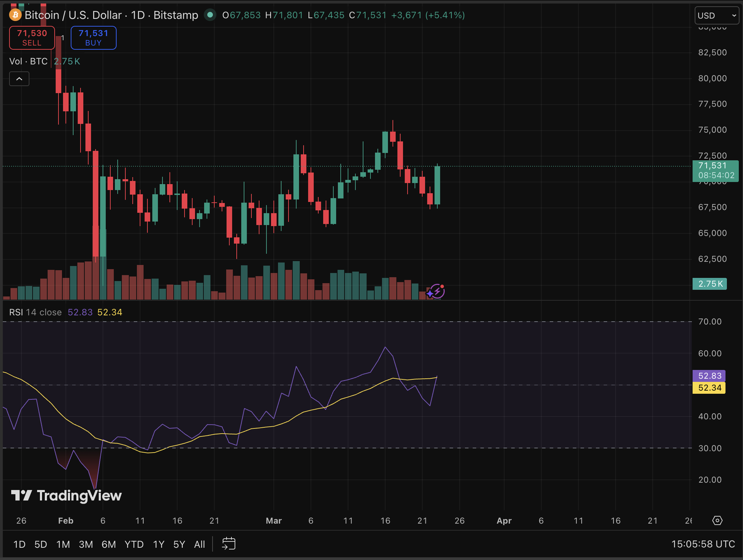Expand the RSI value 52.83 readout

tap(80, 312)
